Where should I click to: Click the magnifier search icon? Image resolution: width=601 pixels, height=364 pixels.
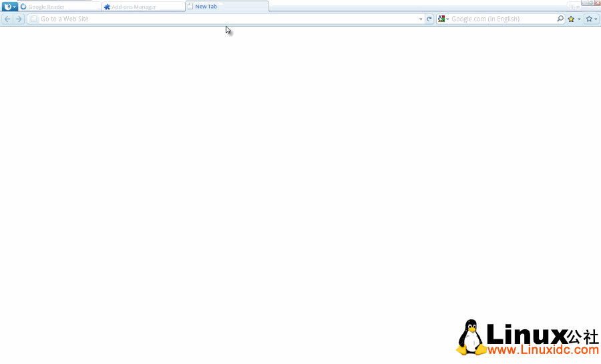pos(560,19)
